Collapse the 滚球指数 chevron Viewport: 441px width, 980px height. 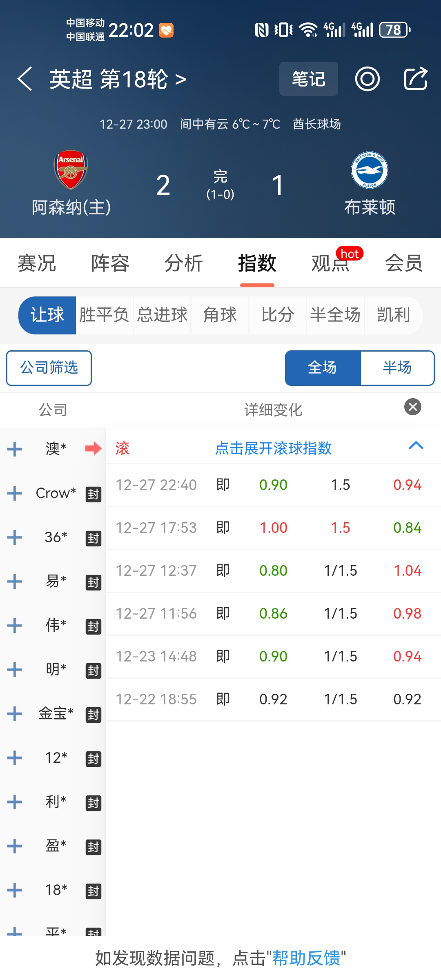[x=416, y=445]
